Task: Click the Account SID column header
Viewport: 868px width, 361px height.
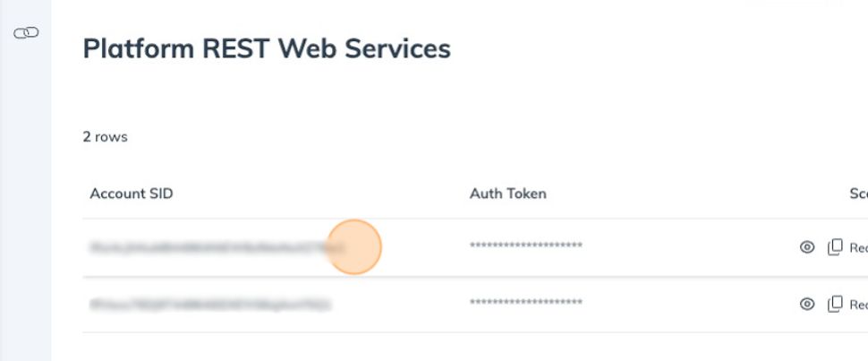Action: 132,193
